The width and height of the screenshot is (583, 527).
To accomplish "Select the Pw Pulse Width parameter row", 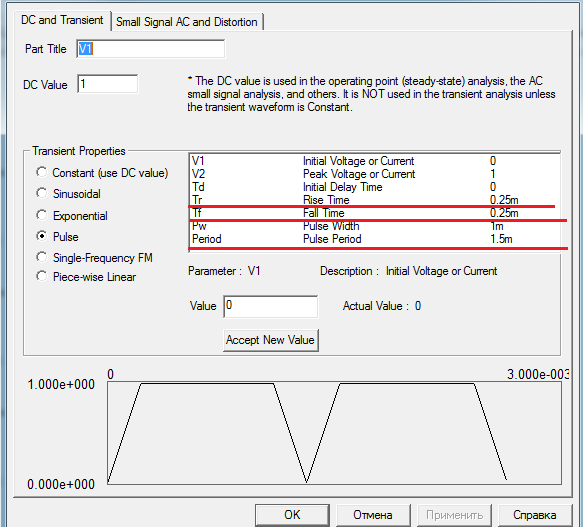I will pos(374,226).
